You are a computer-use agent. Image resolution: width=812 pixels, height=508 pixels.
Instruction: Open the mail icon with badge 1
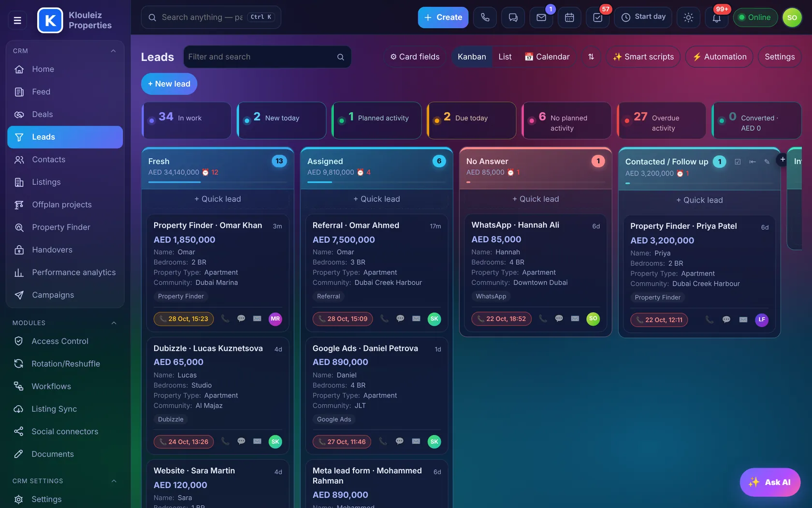pos(541,17)
